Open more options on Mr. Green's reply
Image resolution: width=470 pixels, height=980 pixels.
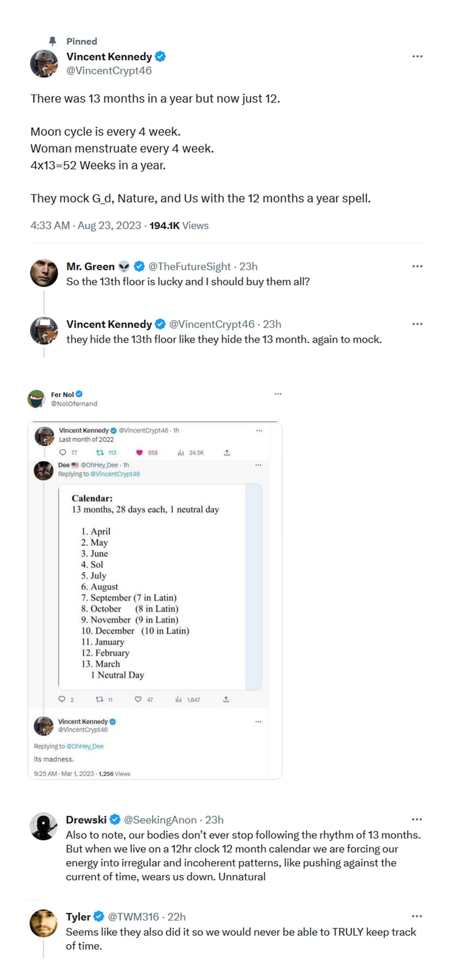[x=417, y=266]
